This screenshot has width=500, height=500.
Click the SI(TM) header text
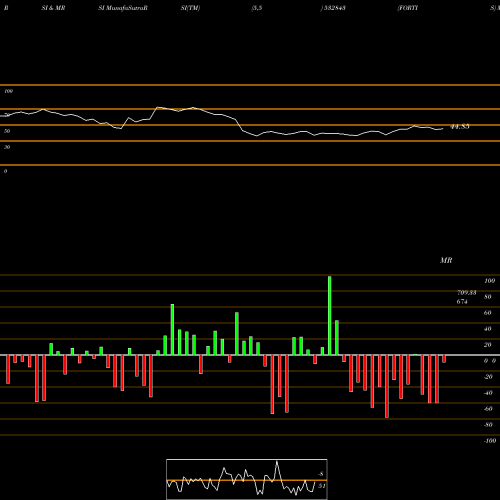pos(190,8)
